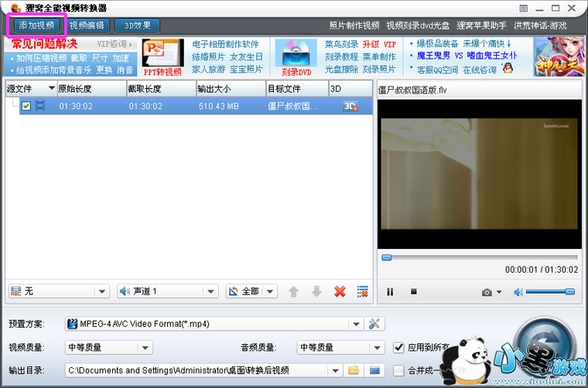Open 给视频添加背景音乐 help link

[x=54, y=70]
